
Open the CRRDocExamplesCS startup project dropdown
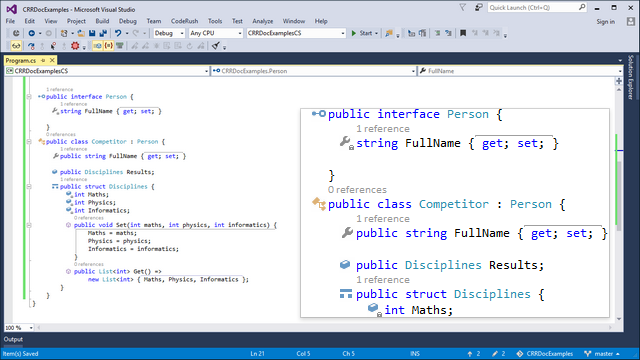click(296, 33)
